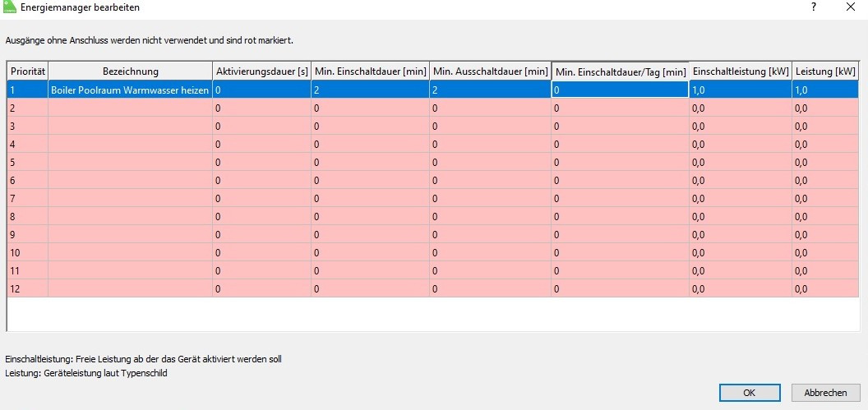
Task: Select the priority 12 row number cell
Action: pyautogui.click(x=27, y=288)
